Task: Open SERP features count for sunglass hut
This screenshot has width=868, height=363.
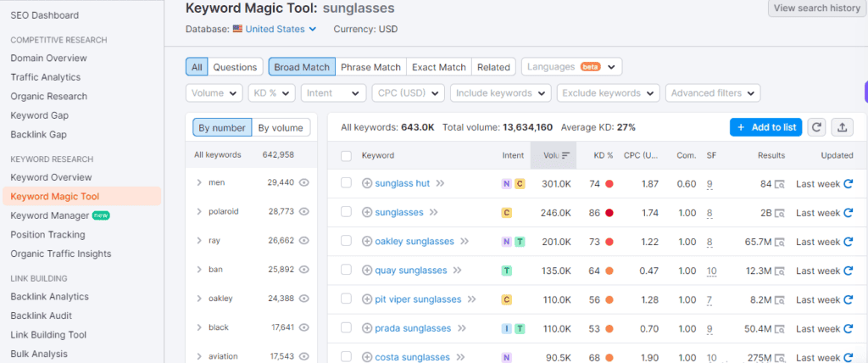Action: tap(709, 183)
